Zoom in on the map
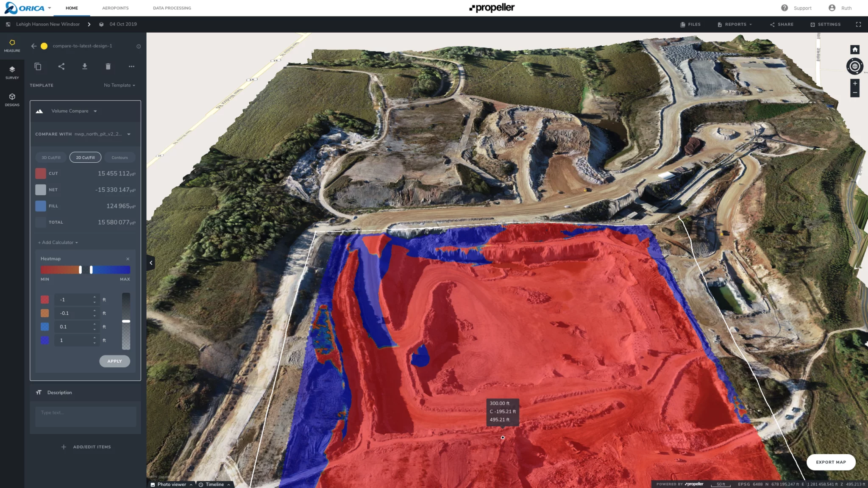 [855, 83]
